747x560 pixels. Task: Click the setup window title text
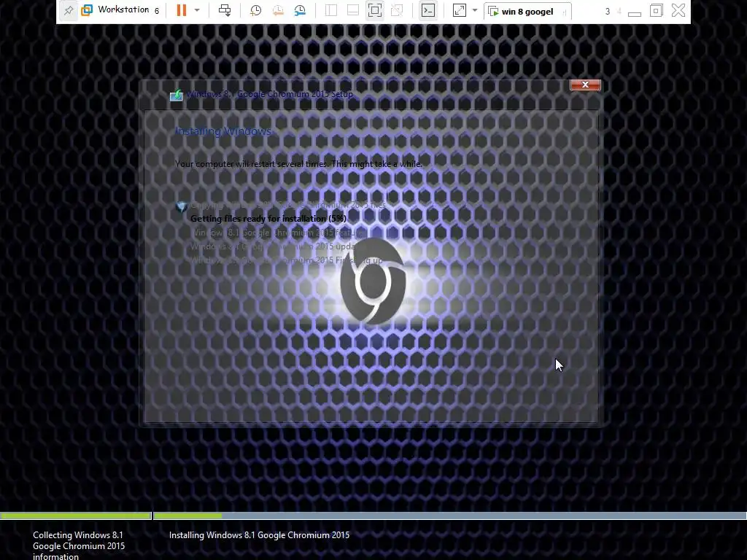[270, 94]
